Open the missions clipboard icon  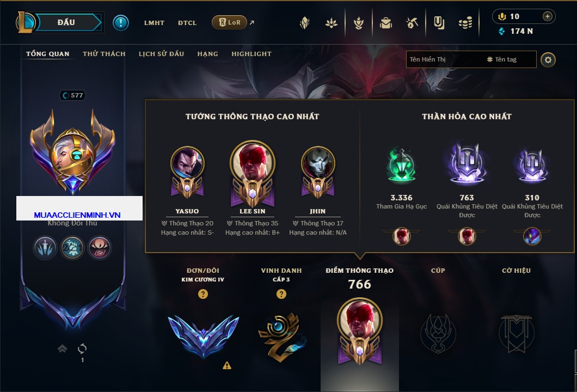(439, 23)
